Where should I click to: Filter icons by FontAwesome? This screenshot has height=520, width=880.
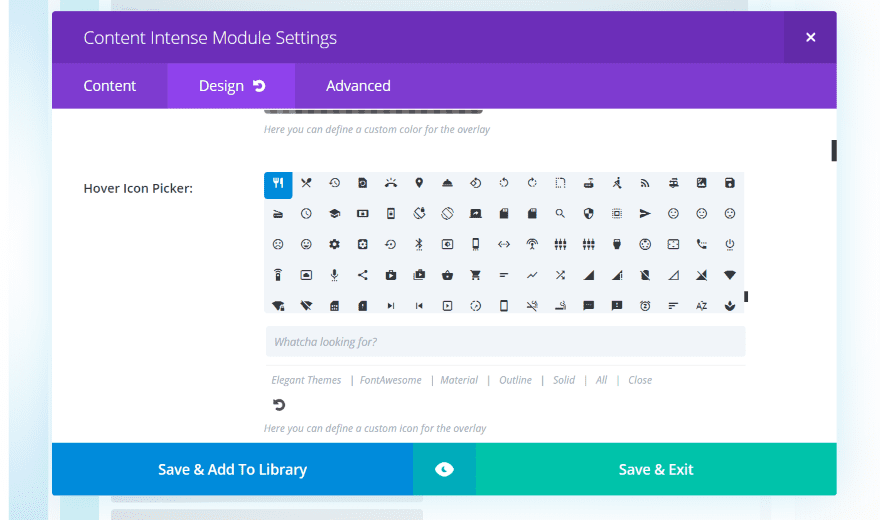(x=391, y=380)
